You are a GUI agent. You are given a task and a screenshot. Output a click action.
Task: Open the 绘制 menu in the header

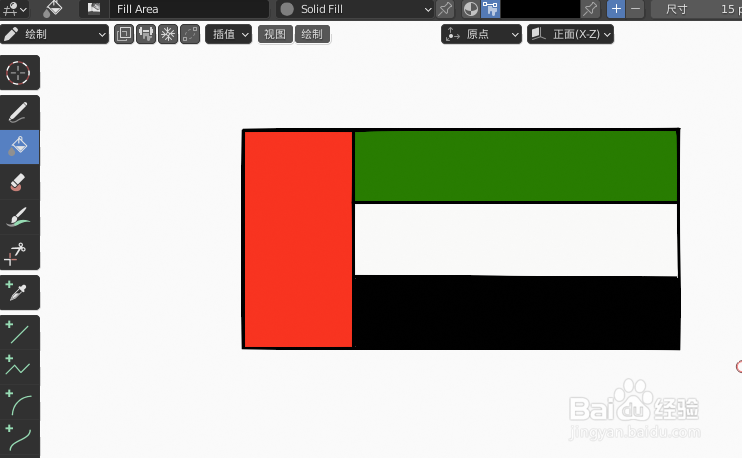pos(312,34)
